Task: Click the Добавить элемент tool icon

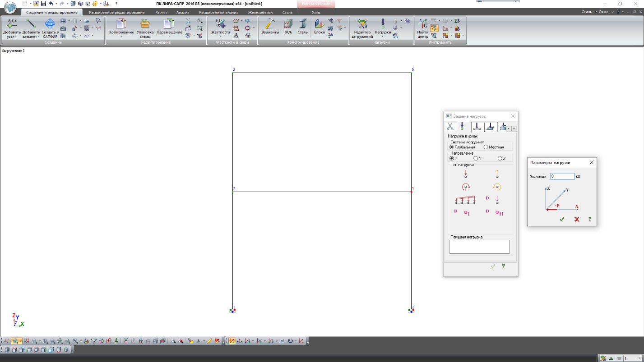Action: click(x=31, y=23)
